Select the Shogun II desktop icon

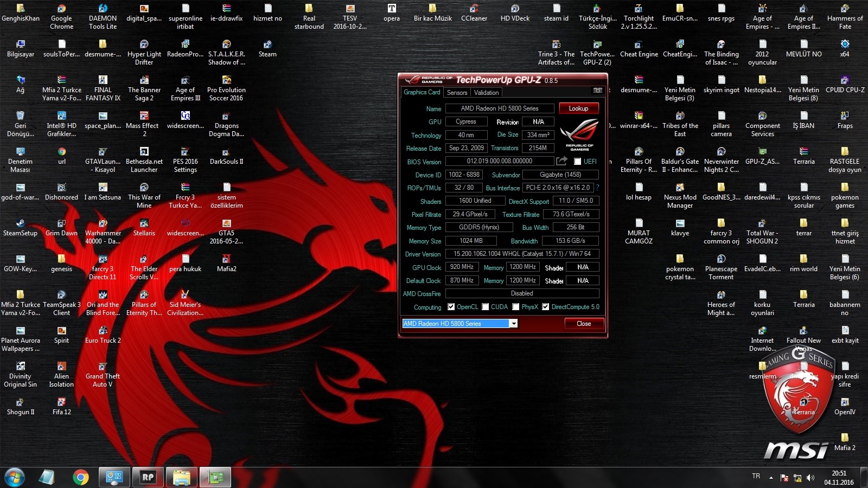(21, 406)
